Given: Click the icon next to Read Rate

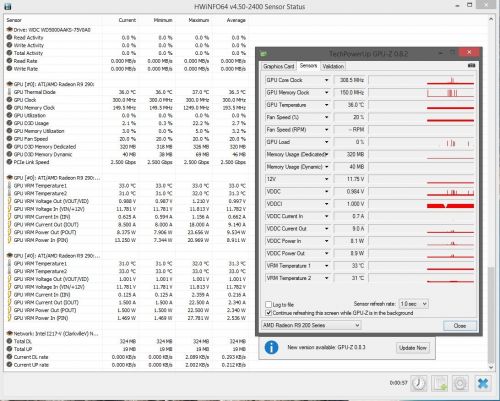Looking at the screenshot, I should 9,61.
